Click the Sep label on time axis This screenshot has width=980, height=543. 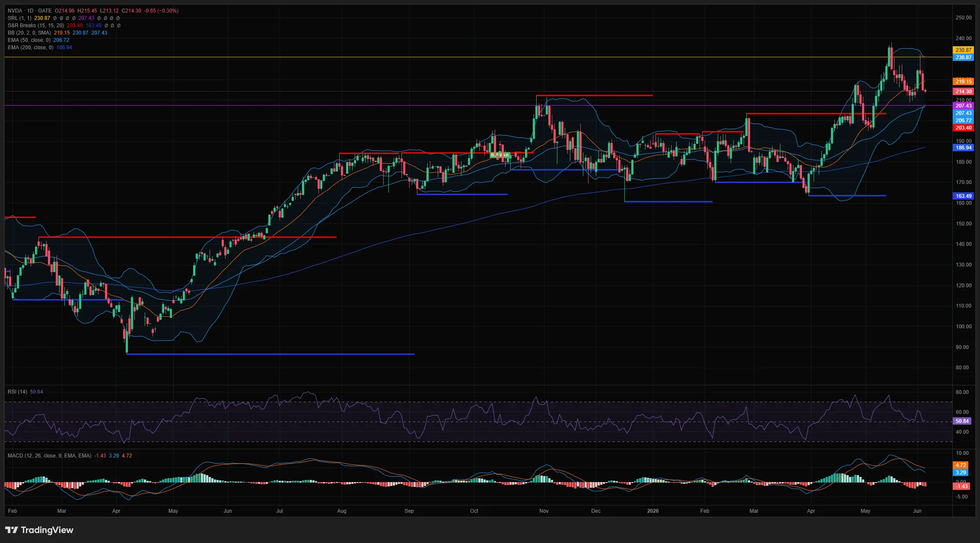[x=409, y=511]
